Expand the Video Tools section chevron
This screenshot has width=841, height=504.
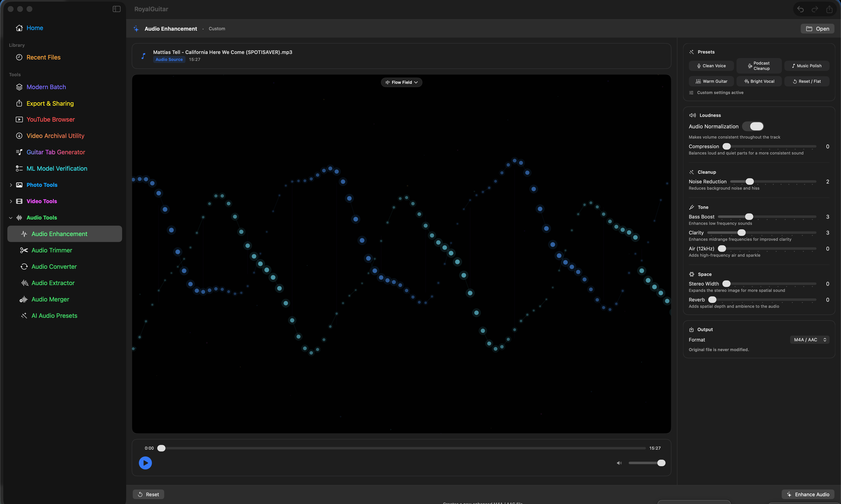pyautogui.click(x=11, y=201)
